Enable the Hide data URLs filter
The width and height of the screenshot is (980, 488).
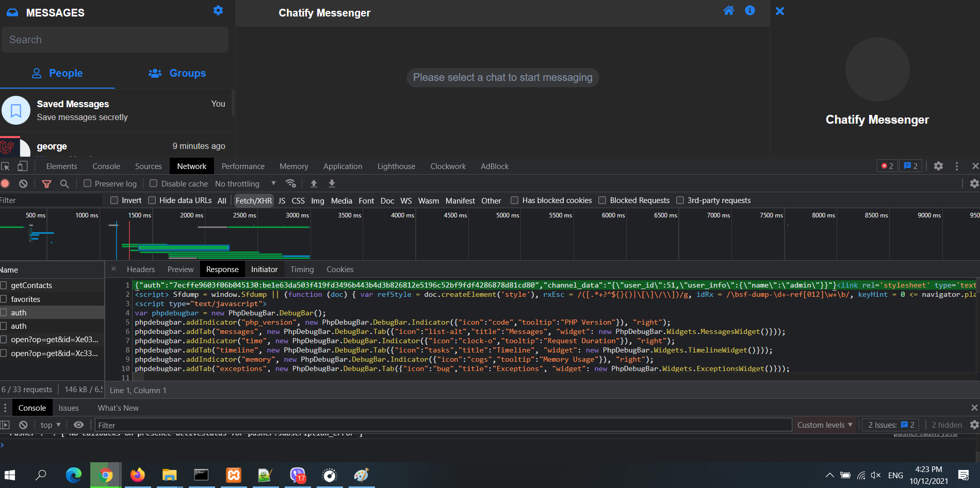[x=152, y=200]
